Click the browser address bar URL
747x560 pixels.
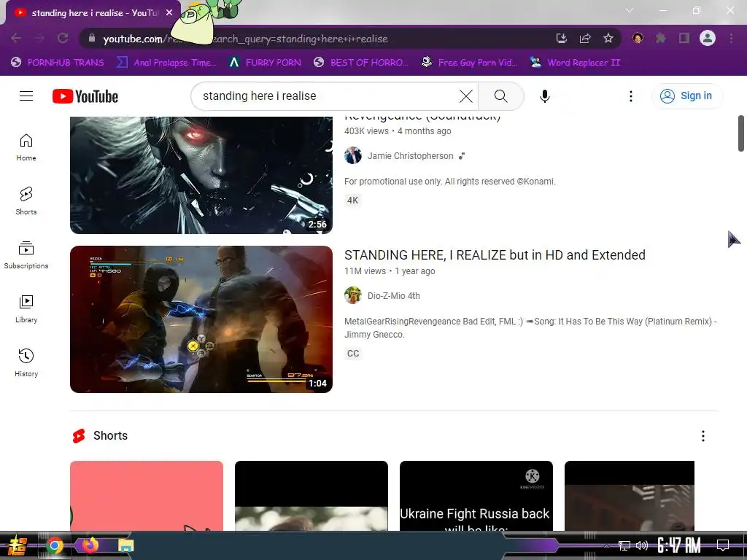click(245, 39)
